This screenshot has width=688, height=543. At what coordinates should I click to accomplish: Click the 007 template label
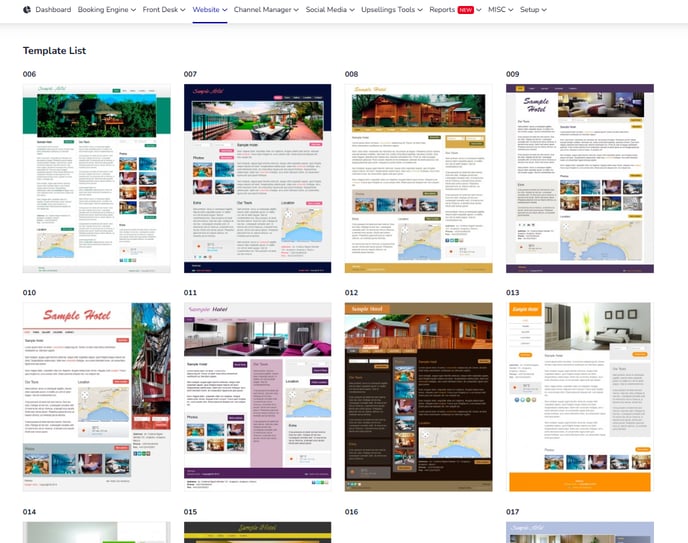(190, 74)
